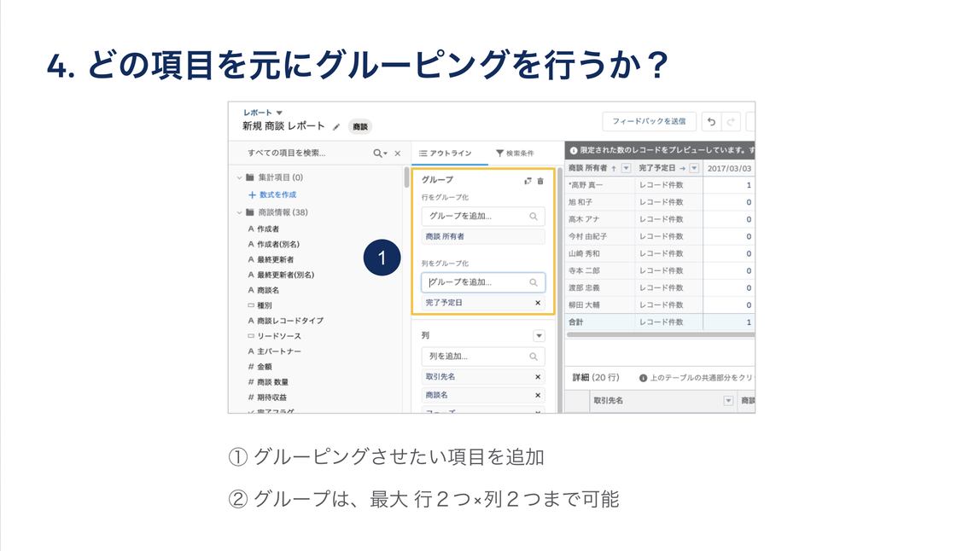Click search icon in 列を追加 input
This screenshot has height=551, width=980.
click(534, 356)
